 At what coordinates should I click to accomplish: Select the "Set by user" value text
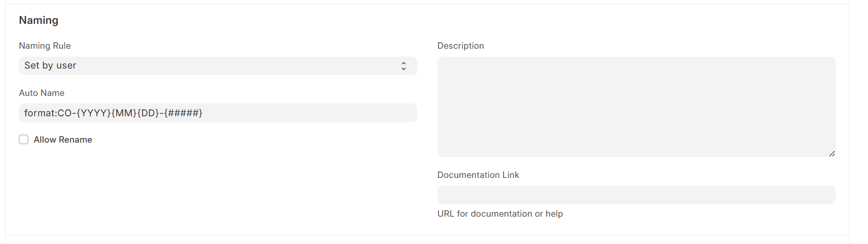tap(50, 66)
